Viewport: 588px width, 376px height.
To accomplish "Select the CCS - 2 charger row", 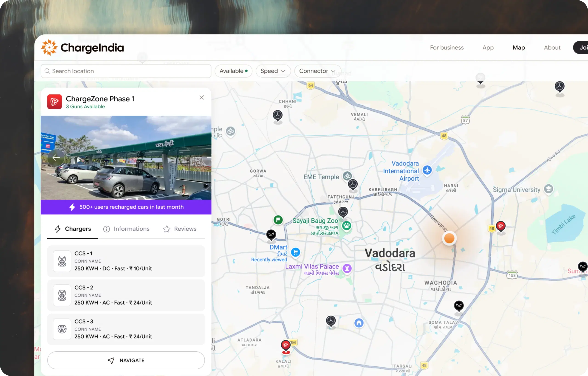I will pyautogui.click(x=126, y=295).
